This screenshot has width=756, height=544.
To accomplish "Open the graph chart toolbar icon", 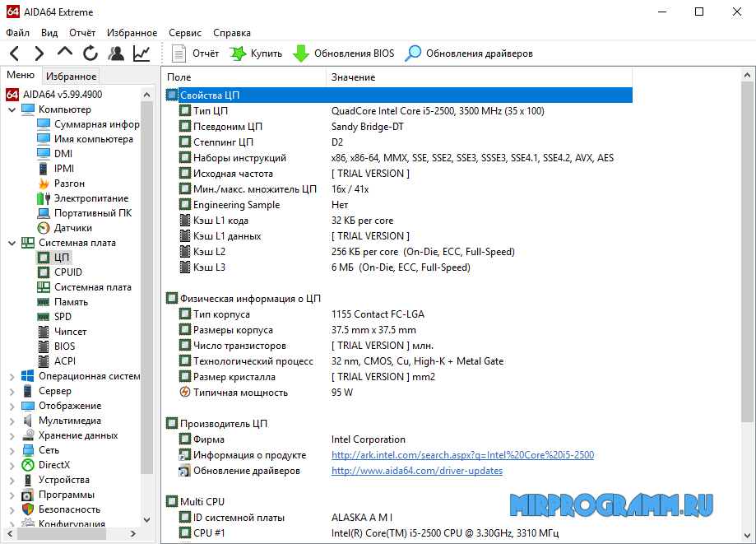I will pyautogui.click(x=141, y=53).
